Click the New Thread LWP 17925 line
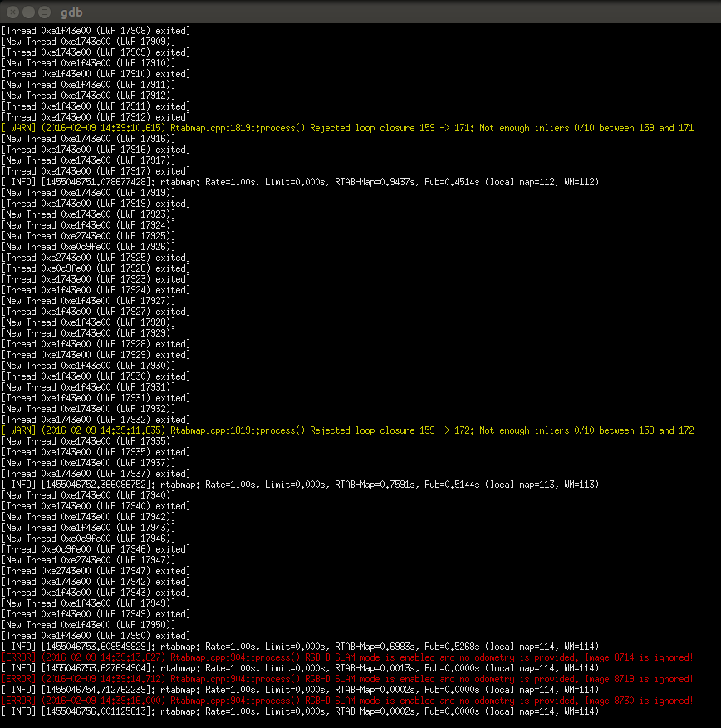The image size is (721, 728). pos(88,236)
